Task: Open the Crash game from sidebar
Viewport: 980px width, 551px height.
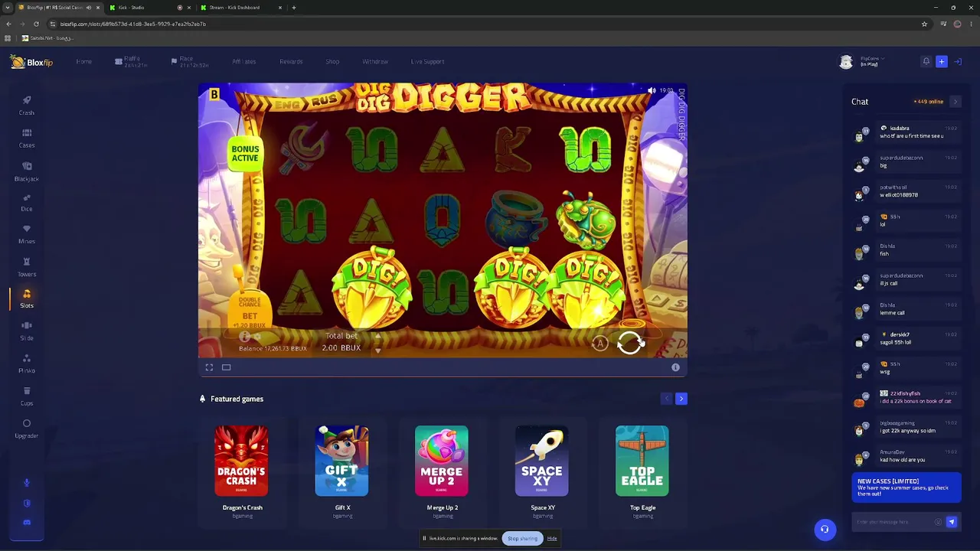Action: pos(27,106)
